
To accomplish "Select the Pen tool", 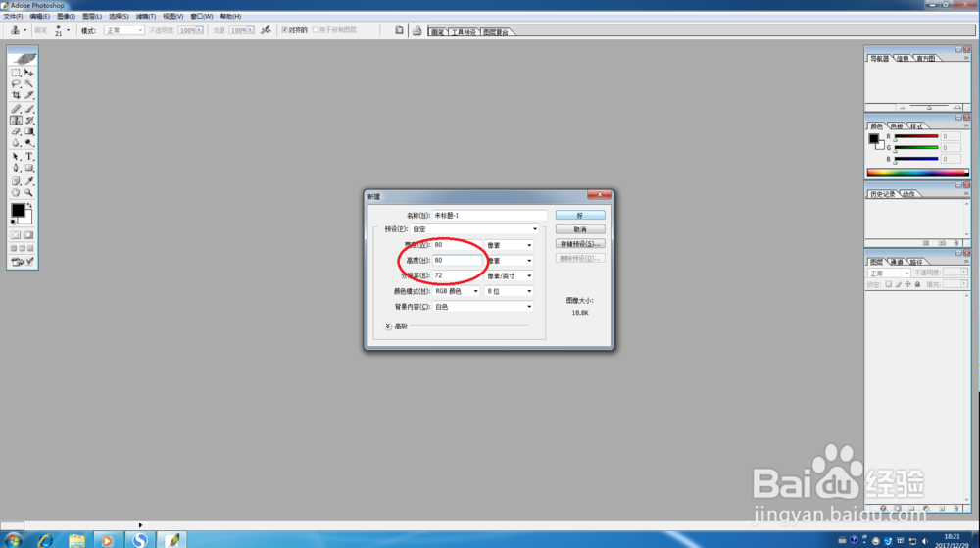I will 16,168.
